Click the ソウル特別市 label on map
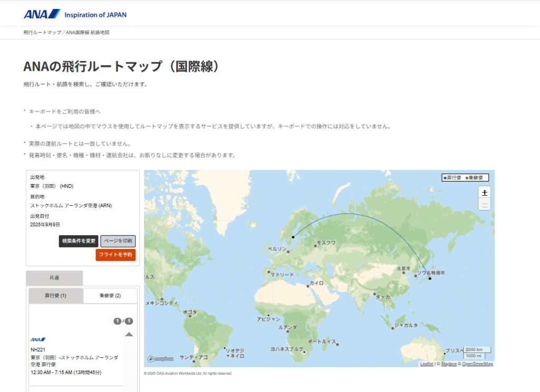This screenshot has height=392, width=540. click(431, 273)
